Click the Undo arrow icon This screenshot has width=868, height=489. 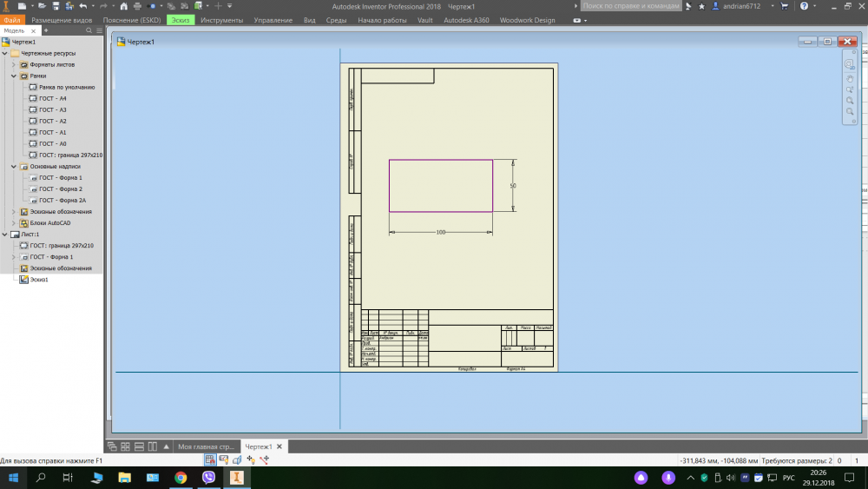point(82,6)
